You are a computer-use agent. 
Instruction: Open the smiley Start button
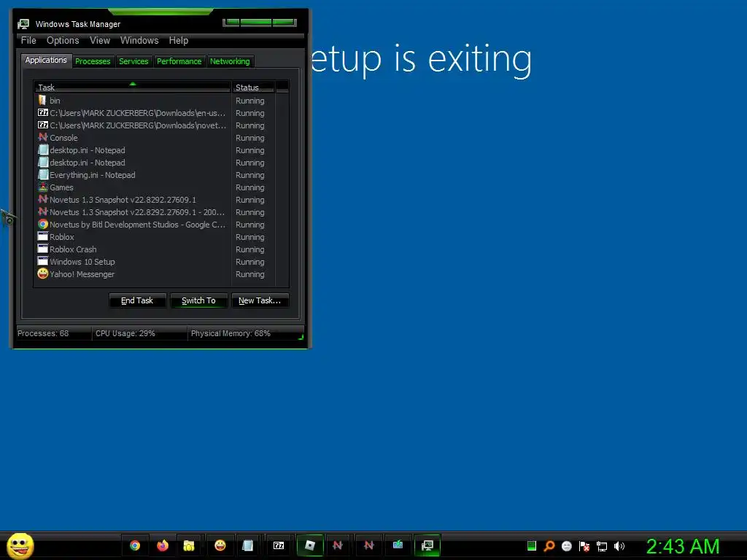point(20,545)
